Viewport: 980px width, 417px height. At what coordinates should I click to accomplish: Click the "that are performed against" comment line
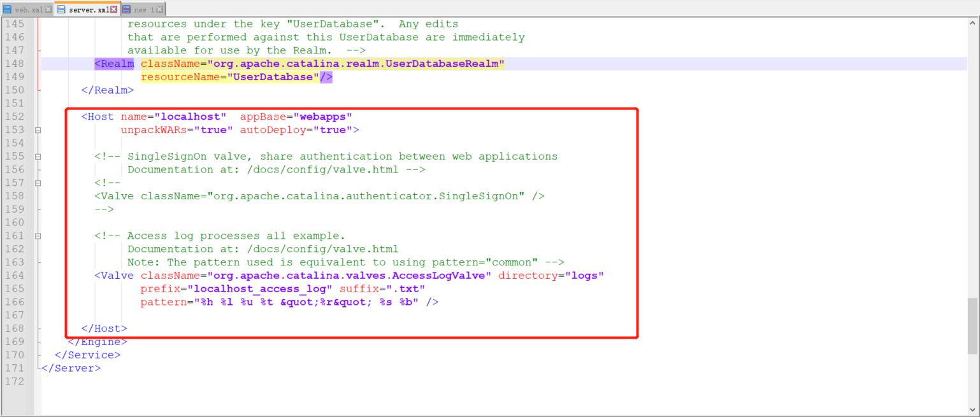pos(326,38)
